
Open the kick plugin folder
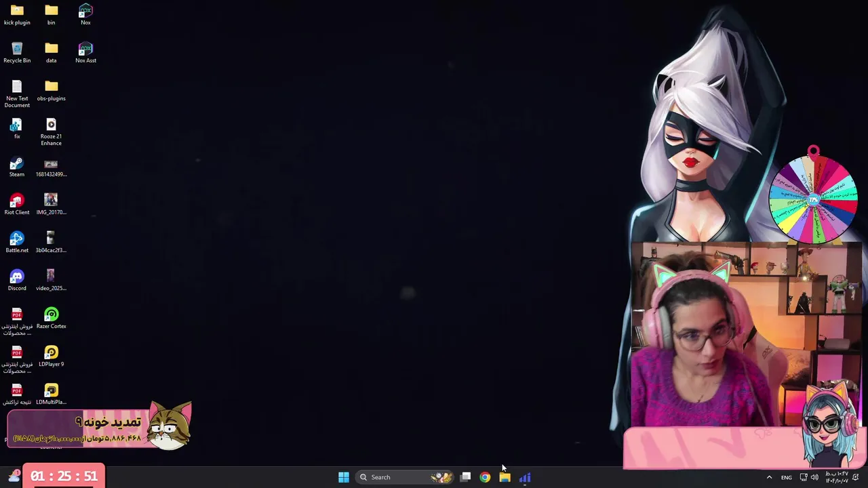tap(17, 15)
